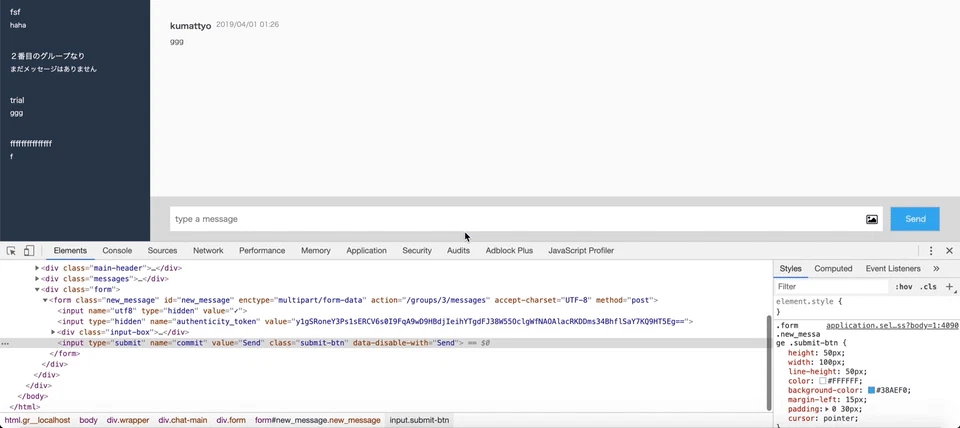Select the Styles sidebar tab
Image resolution: width=960 pixels, height=428 pixels.
[x=790, y=268]
